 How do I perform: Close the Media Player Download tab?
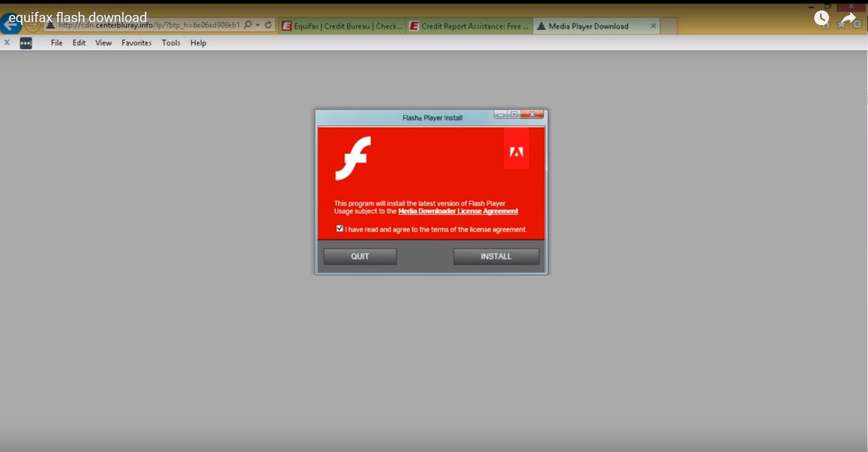[653, 26]
